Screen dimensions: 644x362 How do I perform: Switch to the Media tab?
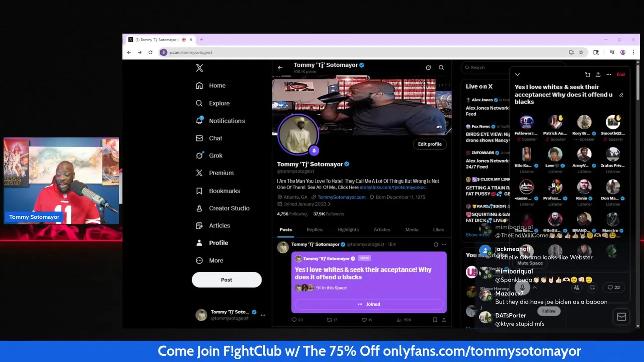coord(412,230)
